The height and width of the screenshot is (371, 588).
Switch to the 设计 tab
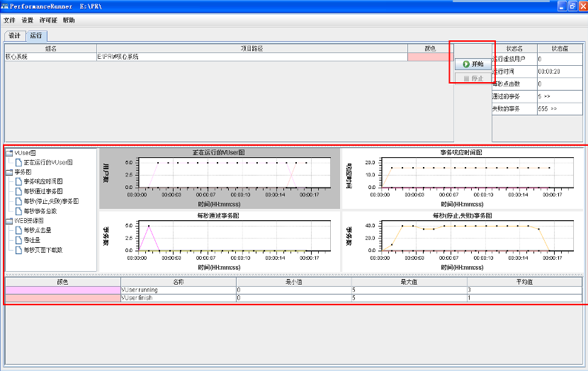coord(14,35)
